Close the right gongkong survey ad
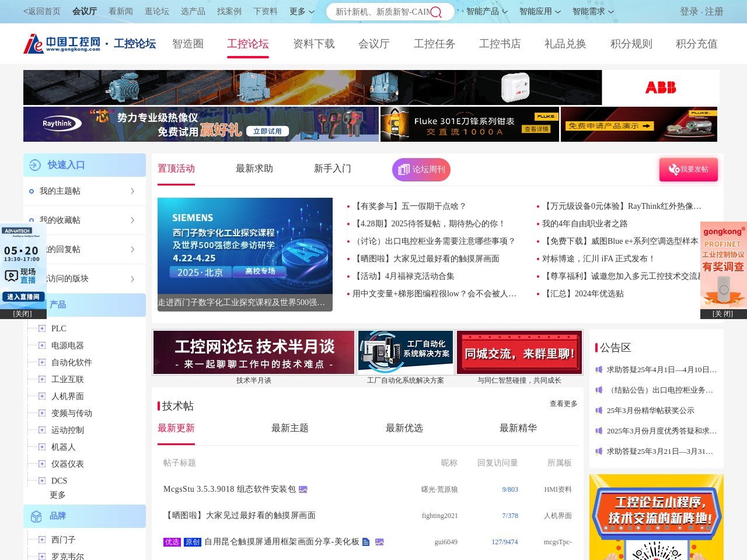This screenshot has height=560, width=747. pyautogui.click(x=723, y=314)
